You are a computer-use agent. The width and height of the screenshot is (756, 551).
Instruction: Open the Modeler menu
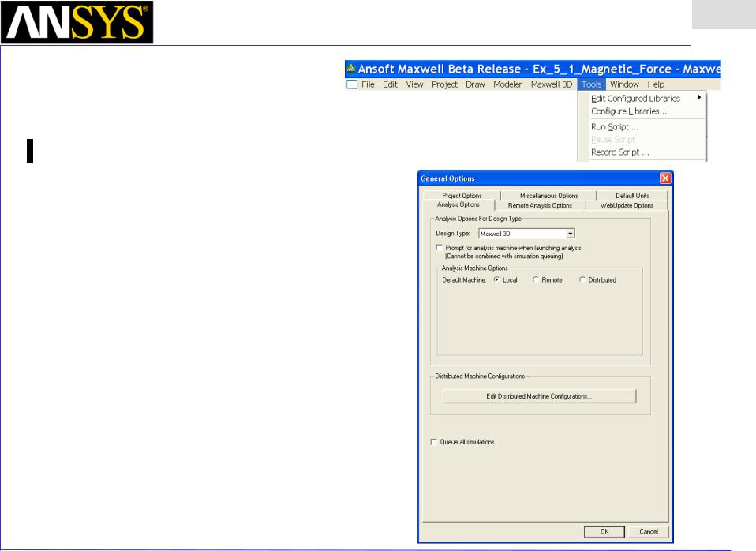coord(507,84)
